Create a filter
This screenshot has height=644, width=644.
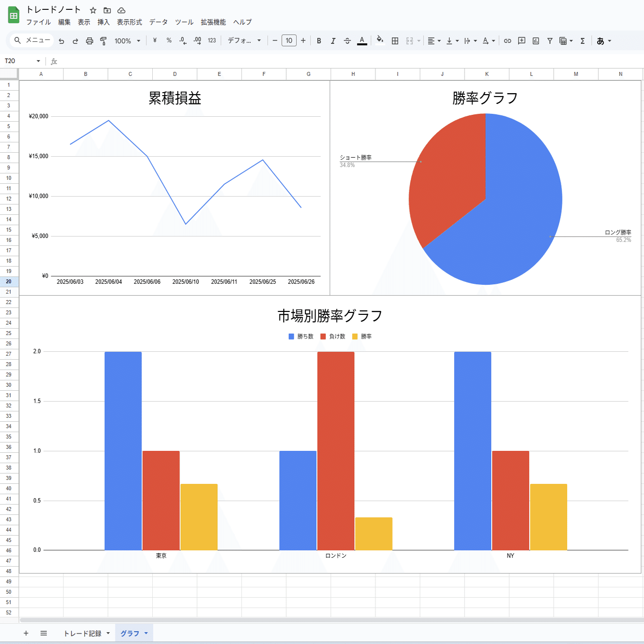click(x=550, y=41)
